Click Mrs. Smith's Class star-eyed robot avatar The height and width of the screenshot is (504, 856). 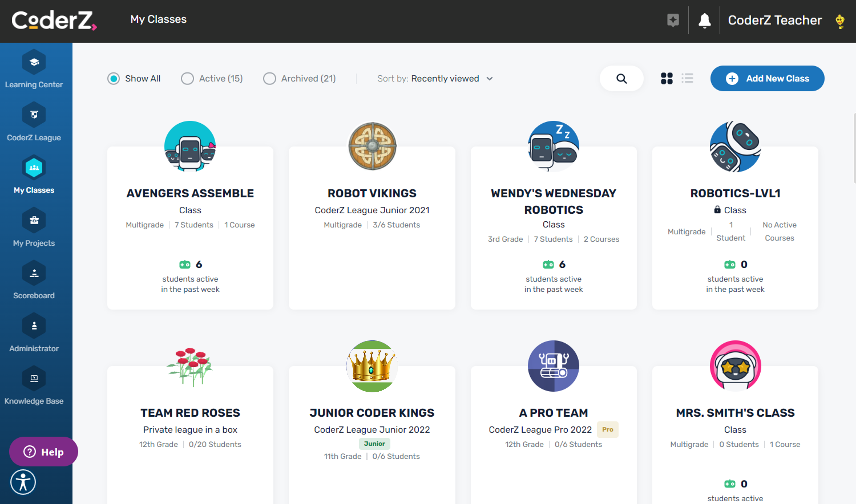pos(735,366)
